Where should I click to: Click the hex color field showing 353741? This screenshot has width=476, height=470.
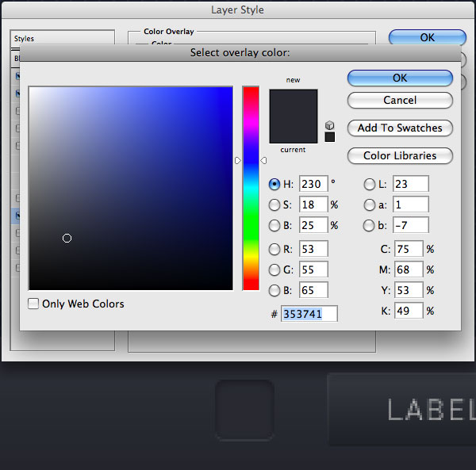(309, 314)
